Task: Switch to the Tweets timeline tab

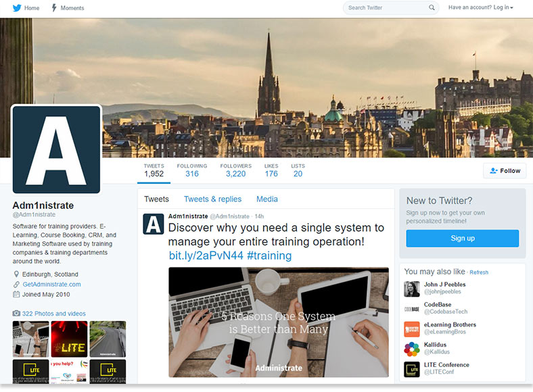Action: pyautogui.click(x=156, y=199)
